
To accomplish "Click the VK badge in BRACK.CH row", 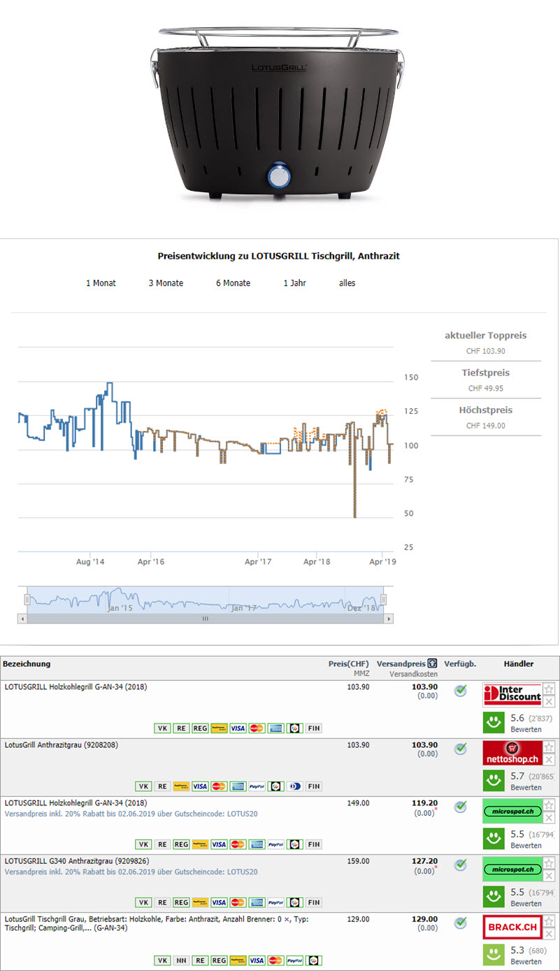I will [162, 961].
